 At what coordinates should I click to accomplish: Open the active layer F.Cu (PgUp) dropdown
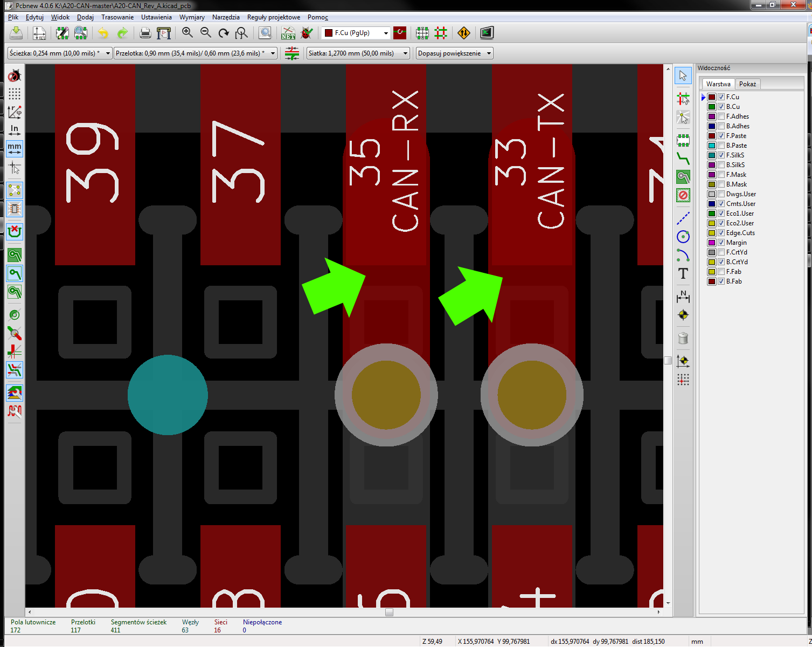click(356, 33)
